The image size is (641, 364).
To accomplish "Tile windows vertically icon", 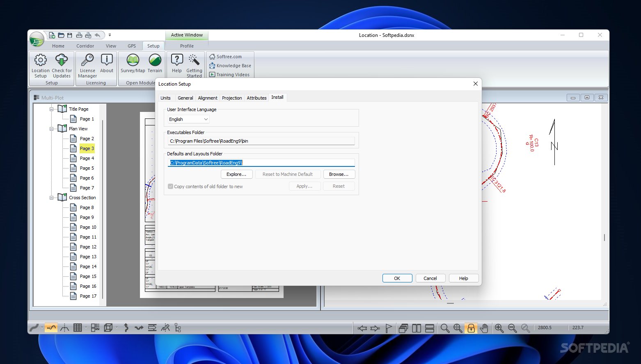I will coord(417,328).
